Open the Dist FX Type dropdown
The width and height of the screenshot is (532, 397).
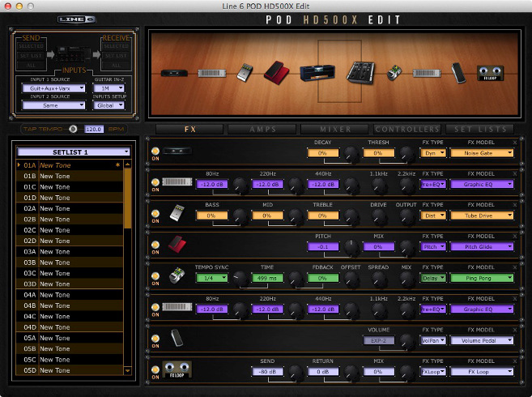point(433,216)
